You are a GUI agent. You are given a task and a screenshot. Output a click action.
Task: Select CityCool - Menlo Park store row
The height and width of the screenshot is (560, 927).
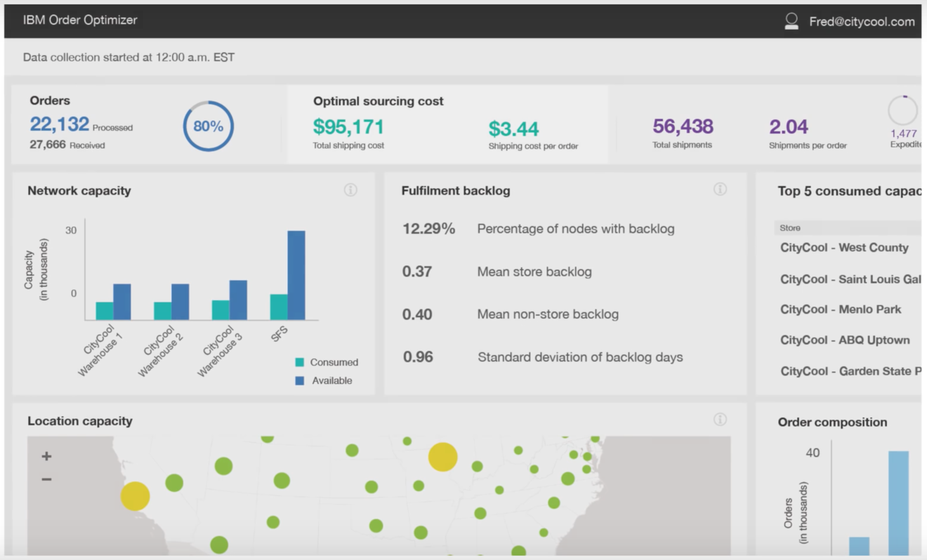840,309
